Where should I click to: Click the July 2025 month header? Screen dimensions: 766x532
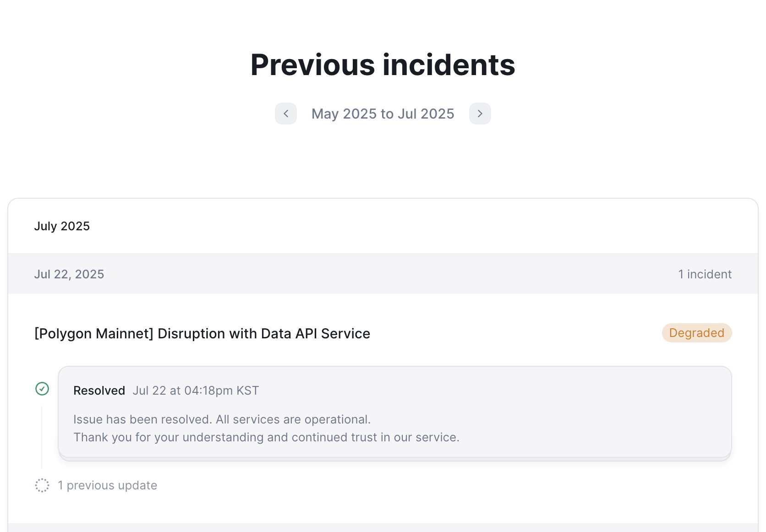[62, 226]
